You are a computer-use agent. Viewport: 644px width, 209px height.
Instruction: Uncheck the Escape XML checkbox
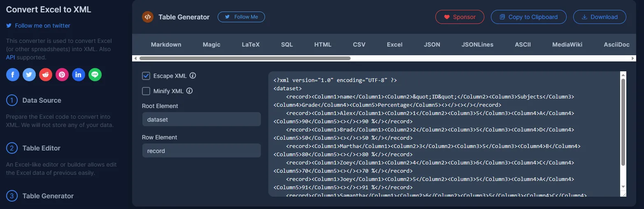(x=146, y=76)
